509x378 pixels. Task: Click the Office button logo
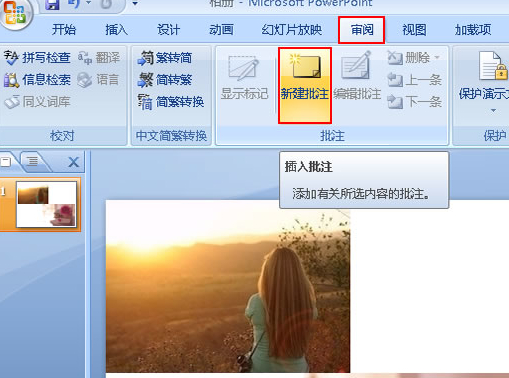15,13
